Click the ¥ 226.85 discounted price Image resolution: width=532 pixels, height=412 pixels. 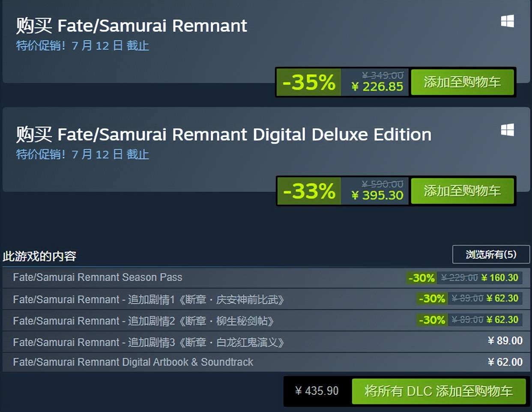pyautogui.click(x=377, y=87)
